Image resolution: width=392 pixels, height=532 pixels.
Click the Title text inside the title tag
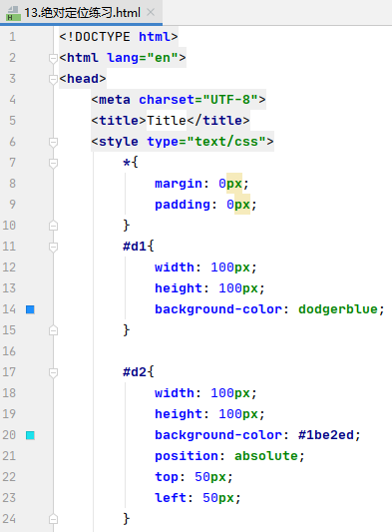pos(167,121)
